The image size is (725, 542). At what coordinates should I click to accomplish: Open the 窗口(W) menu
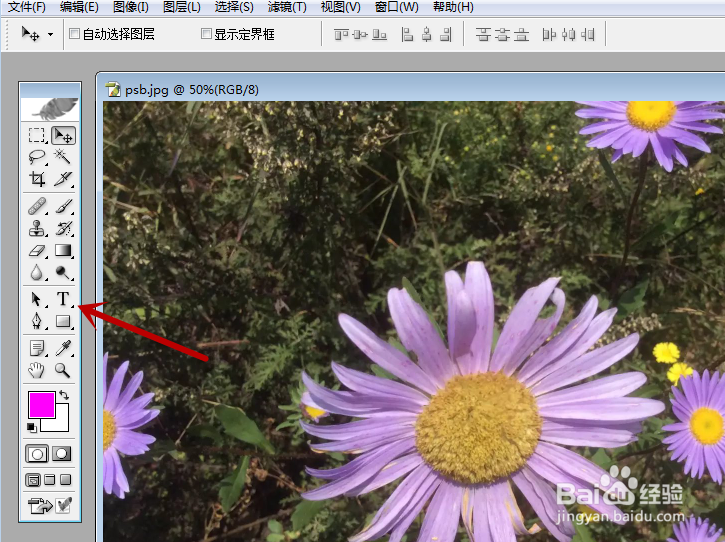tap(397, 7)
